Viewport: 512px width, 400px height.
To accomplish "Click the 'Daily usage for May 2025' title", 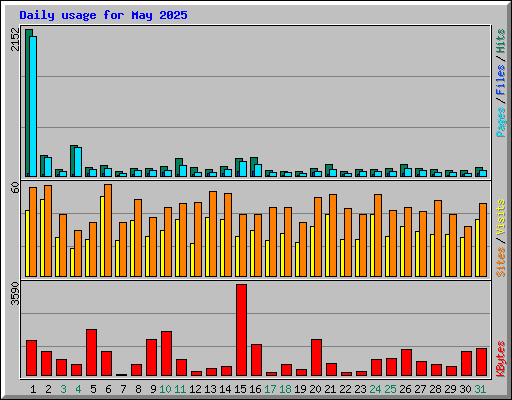I will point(103,15).
